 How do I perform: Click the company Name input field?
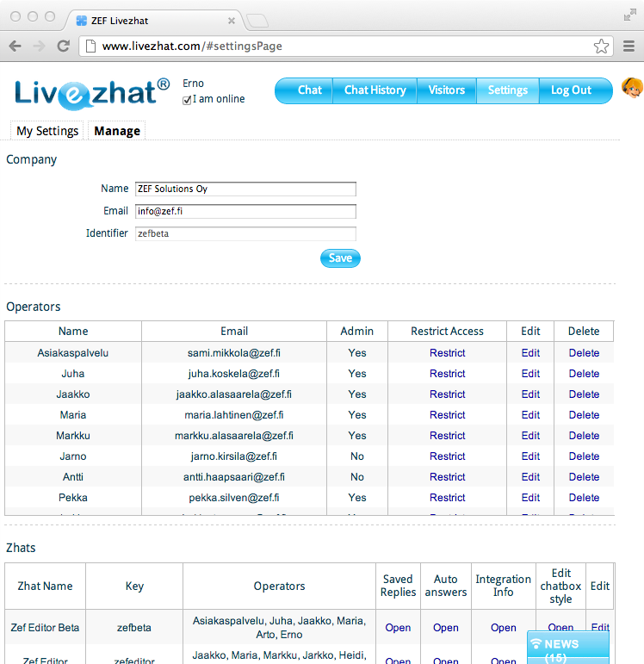245,189
